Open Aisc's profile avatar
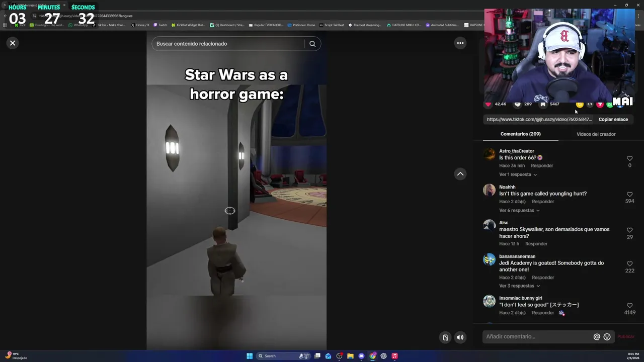The image size is (644, 362). pos(489,226)
